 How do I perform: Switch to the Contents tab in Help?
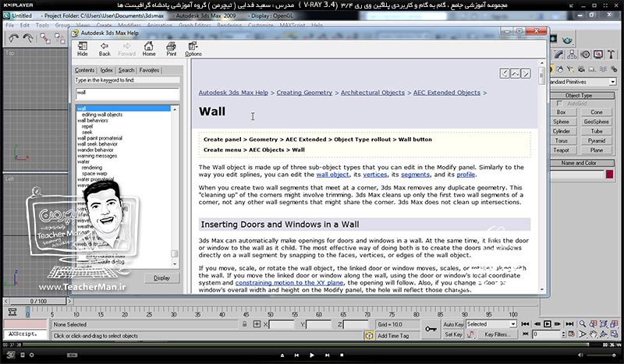tap(85, 70)
